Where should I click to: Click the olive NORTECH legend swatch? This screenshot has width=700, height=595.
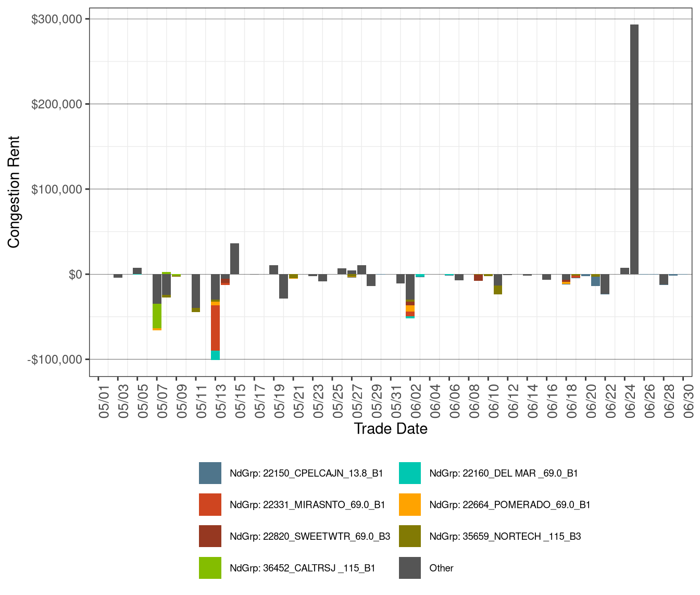(410, 536)
